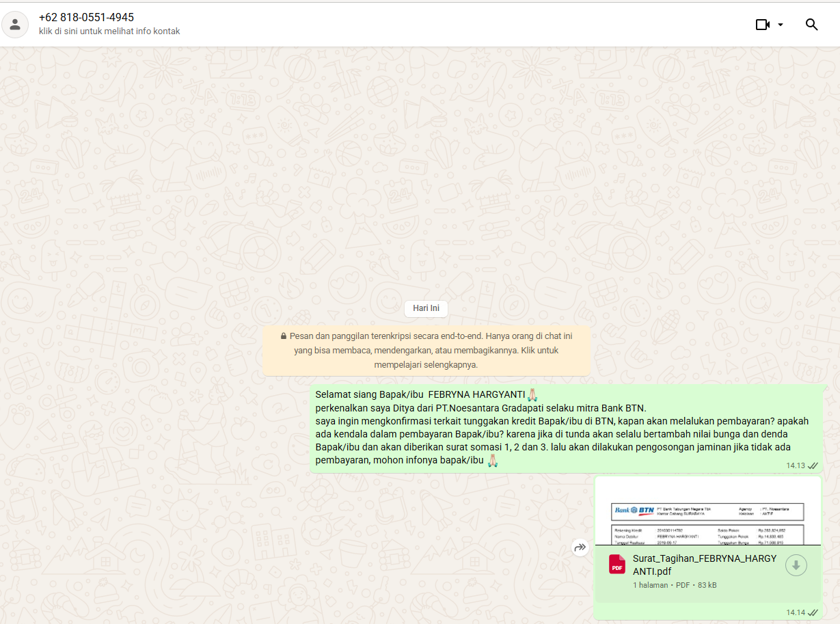Click the red PDF file icon
This screenshot has height=624, width=840.
coord(617,565)
